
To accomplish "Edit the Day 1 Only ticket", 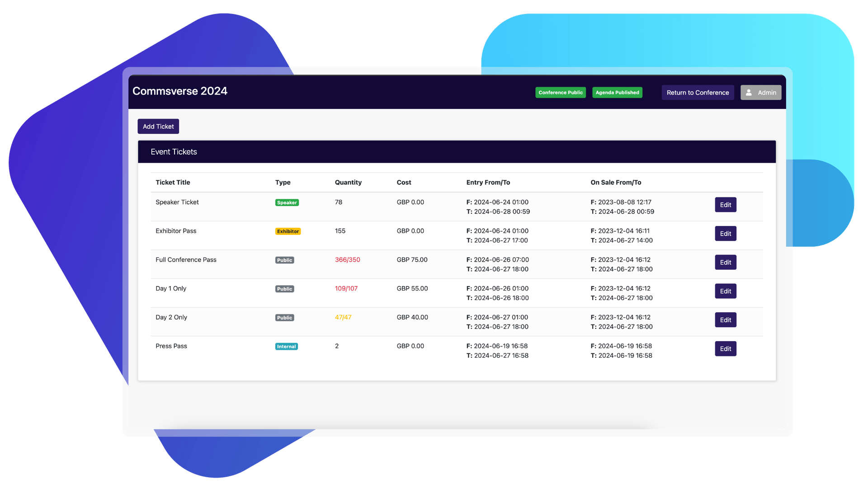I will point(726,291).
